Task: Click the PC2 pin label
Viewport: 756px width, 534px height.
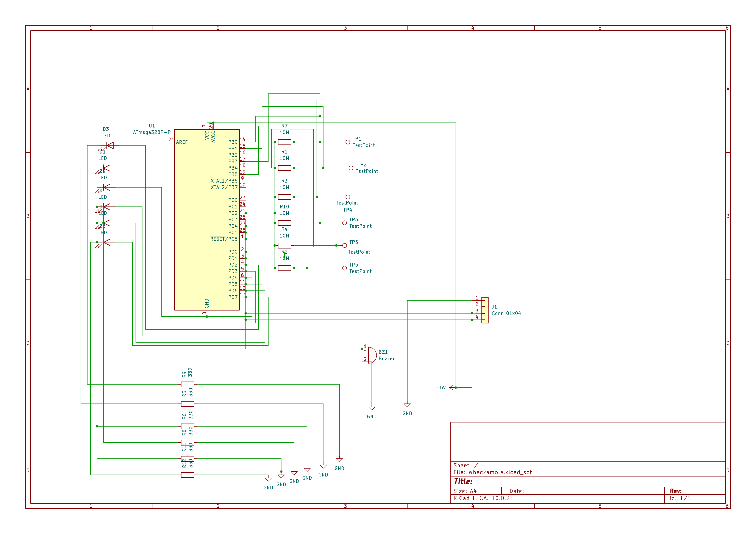Action: pos(233,213)
